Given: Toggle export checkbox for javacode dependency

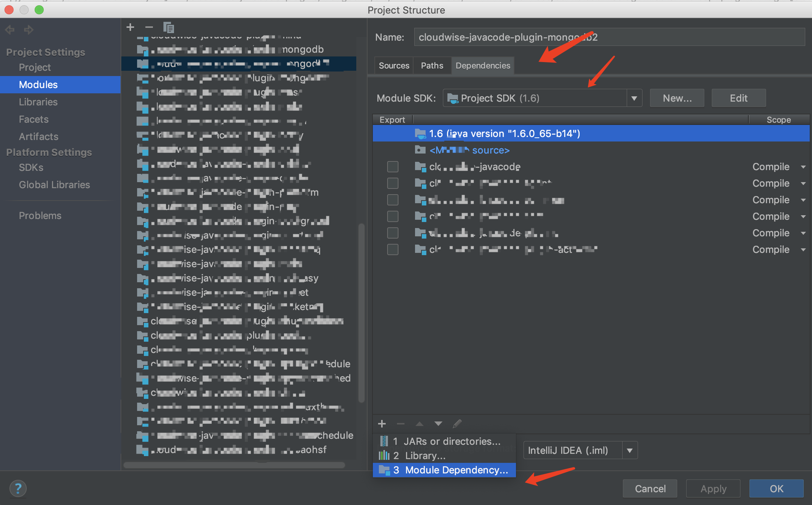Looking at the screenshot, I should coord(392,167).
